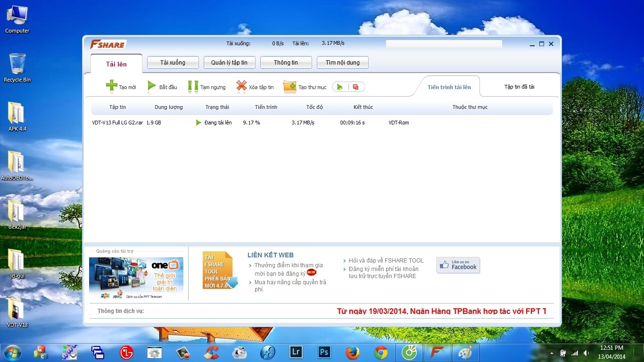Sort list by Dung lượng column header
The image size is (644, 362).
pyautogui.click(x=168, y=107)
